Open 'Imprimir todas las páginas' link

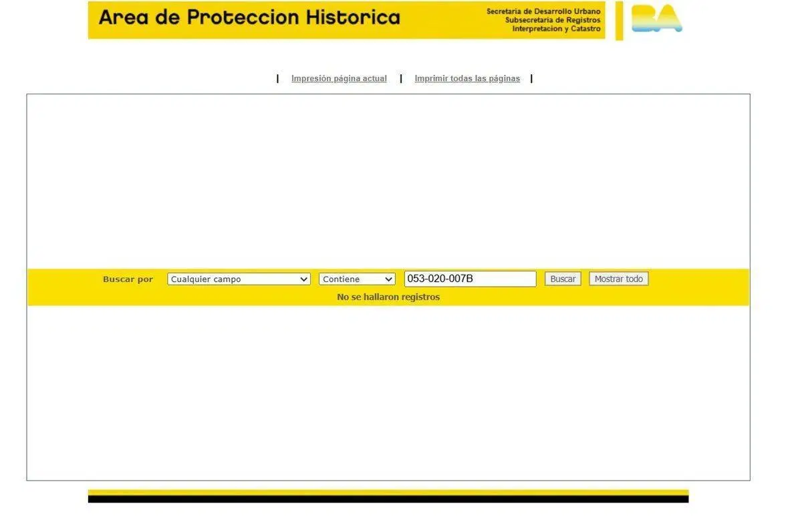[x=467, y=79]
